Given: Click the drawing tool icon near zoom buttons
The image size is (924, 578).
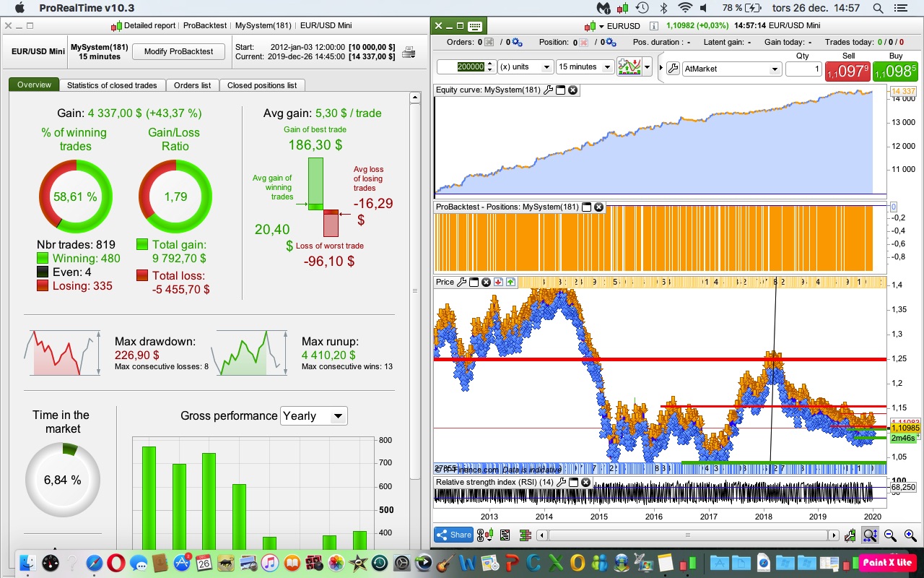Looking at the screenshot, I should pos(852,535).
